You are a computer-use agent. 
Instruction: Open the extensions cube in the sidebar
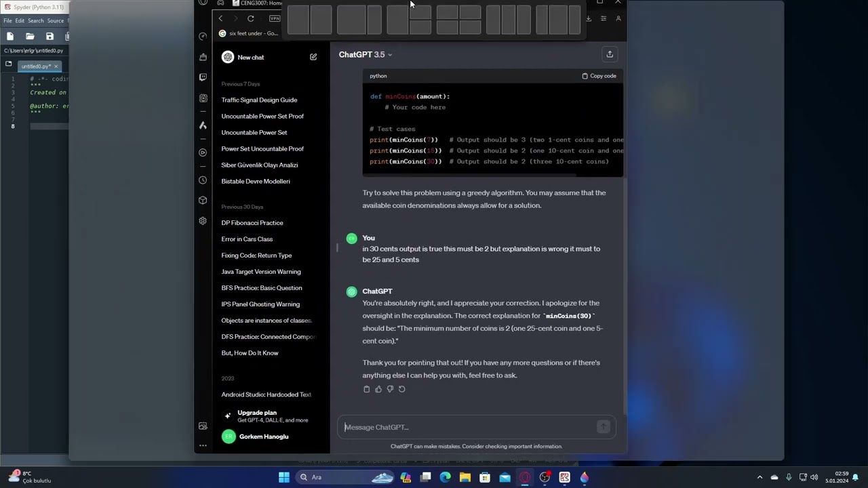tap(203, 201)
